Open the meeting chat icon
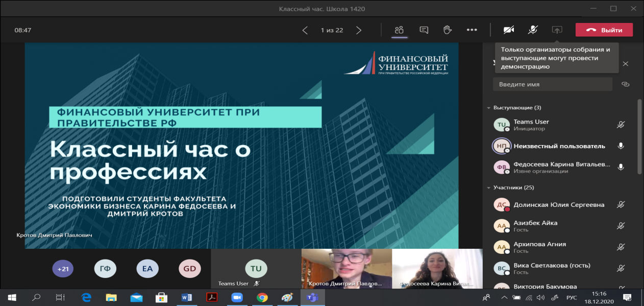The width and height of the screenshot is (644, 306). pos(424,30)
